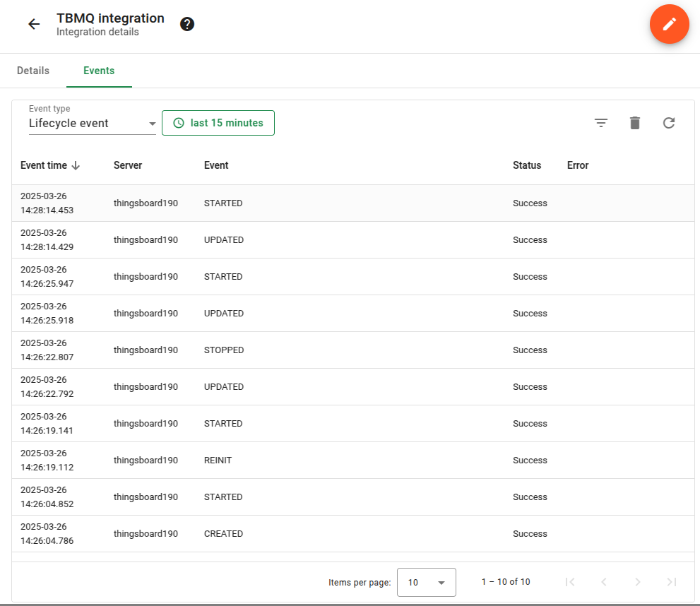Open the help question mark icon

point(187,24)
